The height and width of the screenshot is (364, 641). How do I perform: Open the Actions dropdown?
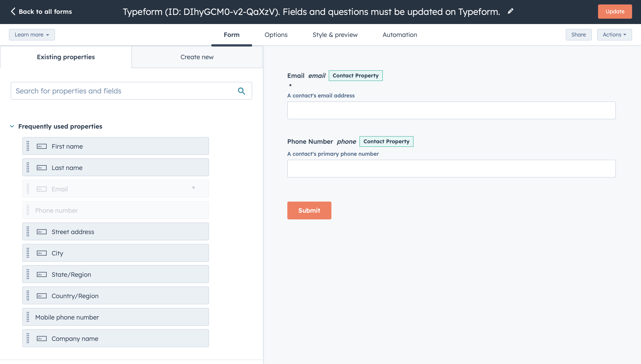pos(614,34)
